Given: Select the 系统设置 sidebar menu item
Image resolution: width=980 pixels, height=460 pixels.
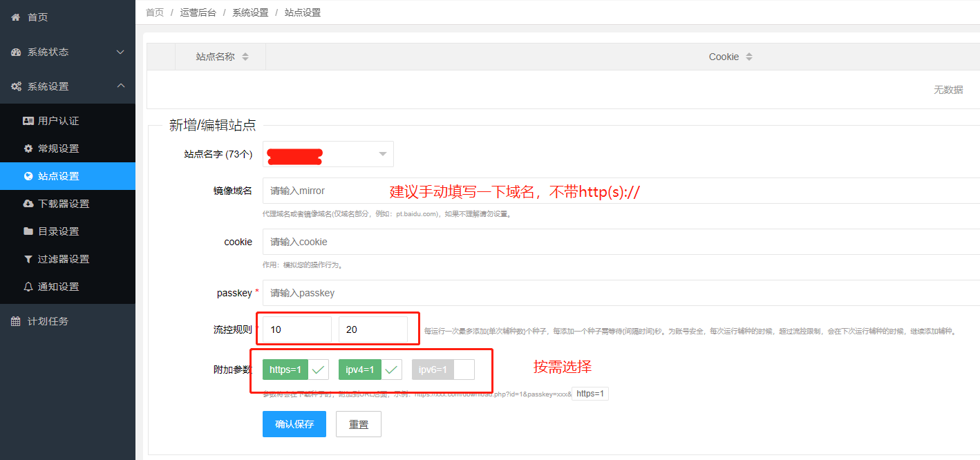Looking at the screenshot, I should (x=48, y=86).
